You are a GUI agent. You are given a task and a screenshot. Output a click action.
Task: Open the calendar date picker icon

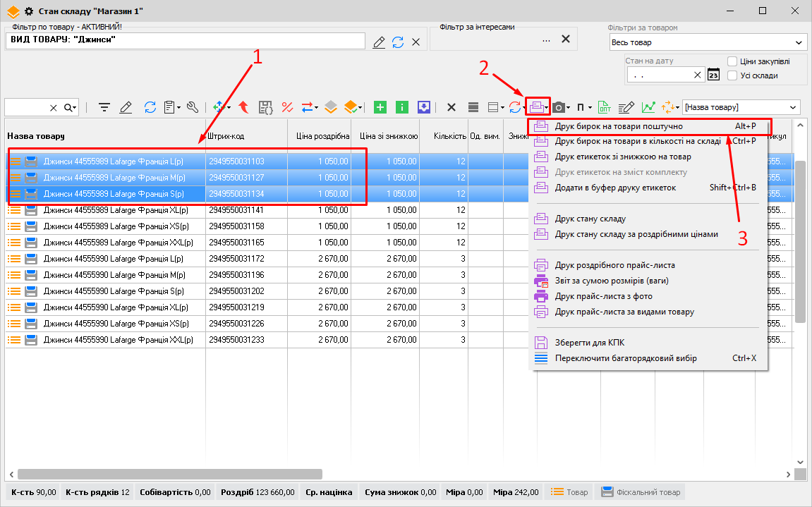(x=713, y=75)
